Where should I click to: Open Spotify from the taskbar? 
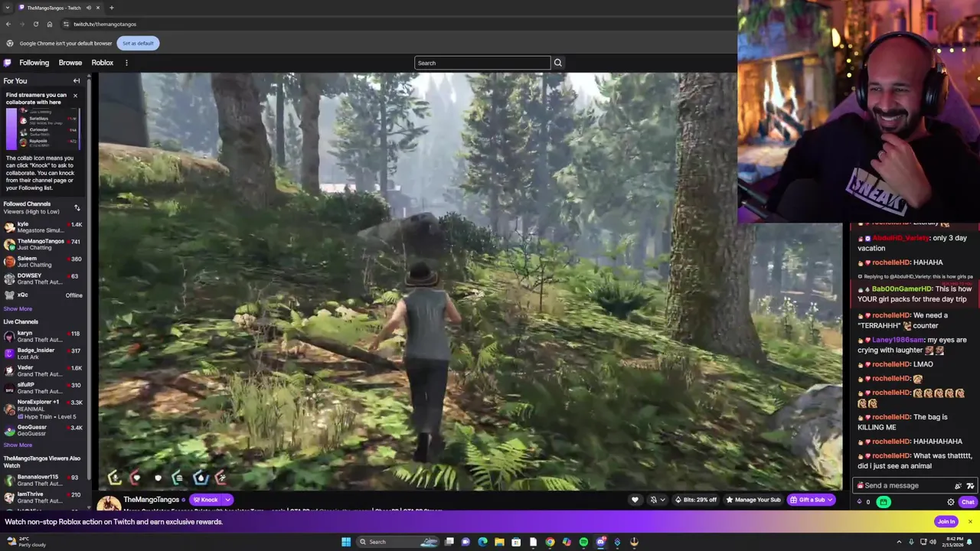pos(583,542)
